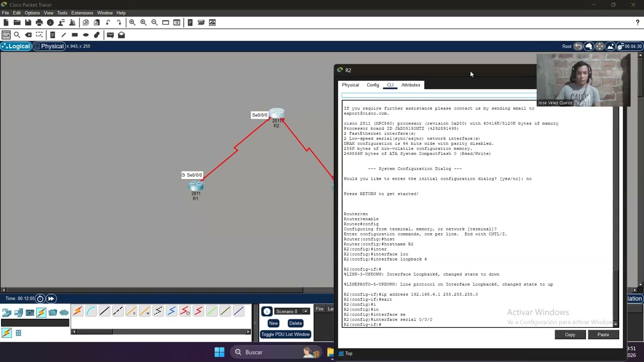Undo the last action
644x362 pixels.
(x=108, y=23)
